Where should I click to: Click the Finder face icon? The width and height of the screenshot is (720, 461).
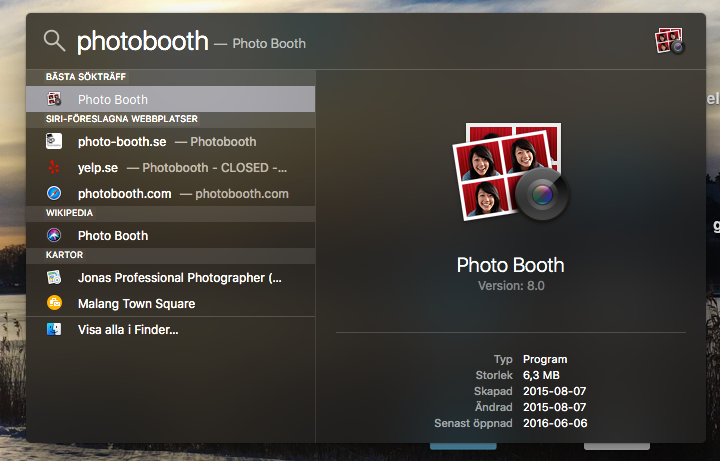[x=54, y=329]
